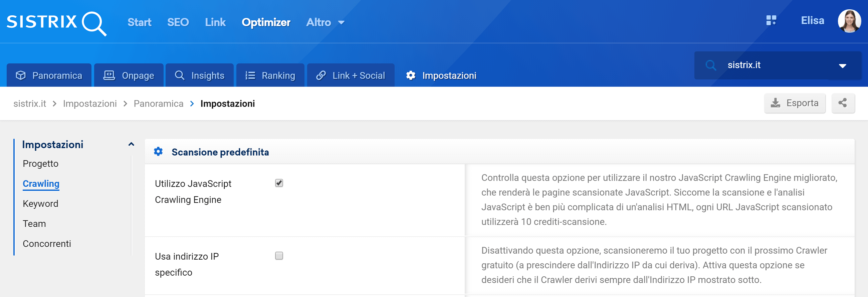Image resolution: width=868 pixels, height=297 pixels.
Task: Click the share icon button
Action: point(843,103)
